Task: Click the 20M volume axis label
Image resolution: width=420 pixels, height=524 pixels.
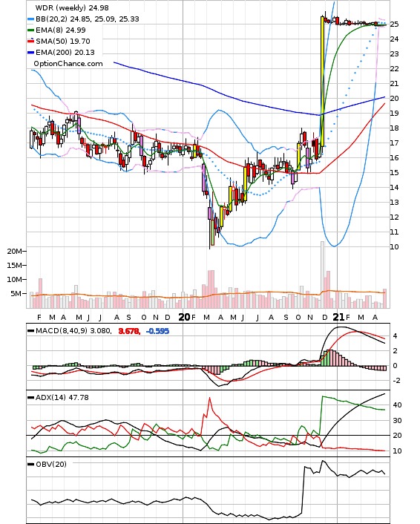Action: [14, 252]
